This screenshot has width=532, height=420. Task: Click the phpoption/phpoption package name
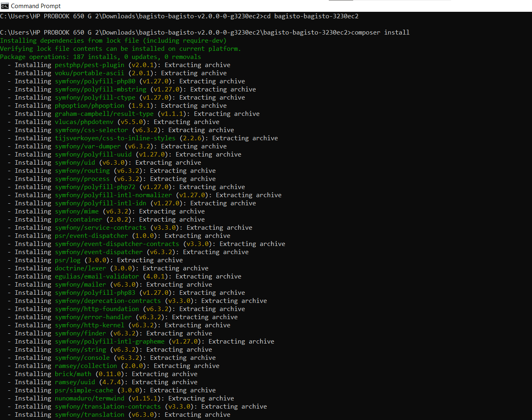coord(89,106)
